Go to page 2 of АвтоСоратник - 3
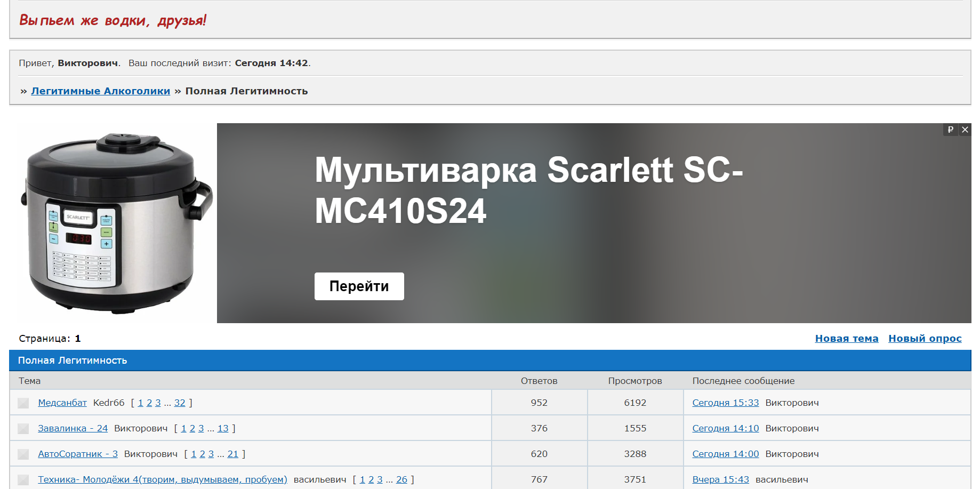The height and width of the screenshot is (489, 980). (x=203, y=454)
